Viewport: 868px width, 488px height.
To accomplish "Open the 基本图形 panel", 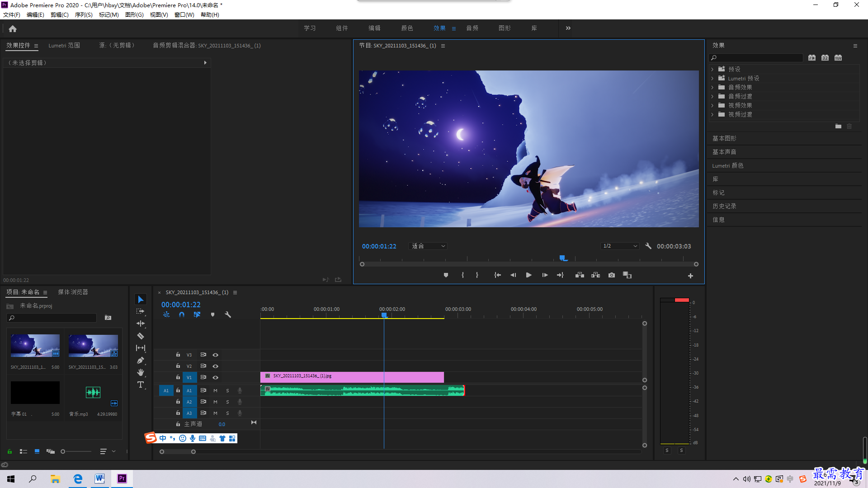I will [x=724, y=138].
